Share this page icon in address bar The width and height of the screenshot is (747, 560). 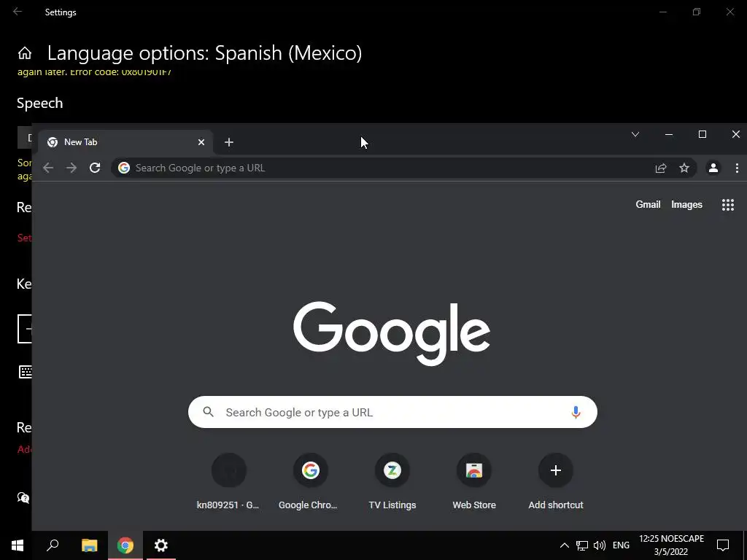(x=661, y=168)
